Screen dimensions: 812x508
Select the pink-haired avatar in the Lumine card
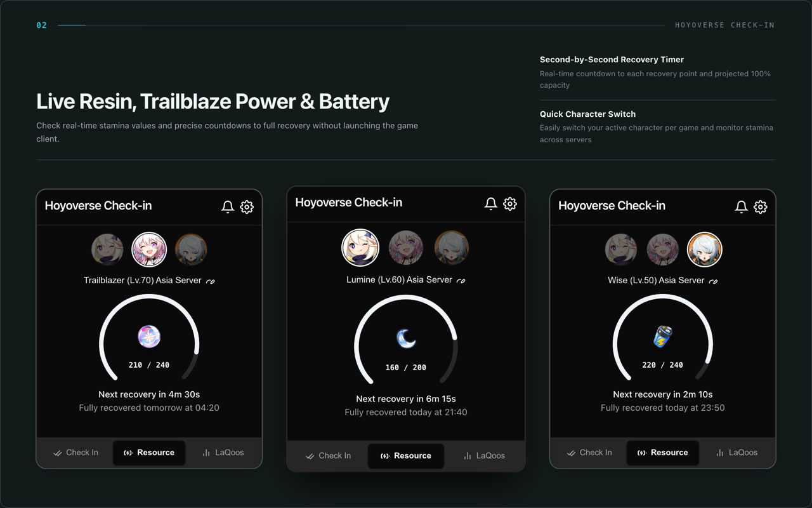pos(406,248)
